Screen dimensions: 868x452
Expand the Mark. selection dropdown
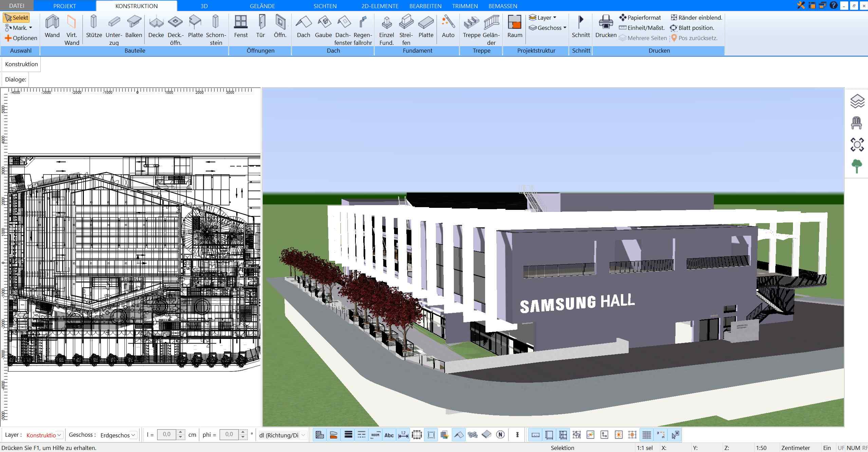(x=19, y=28)
